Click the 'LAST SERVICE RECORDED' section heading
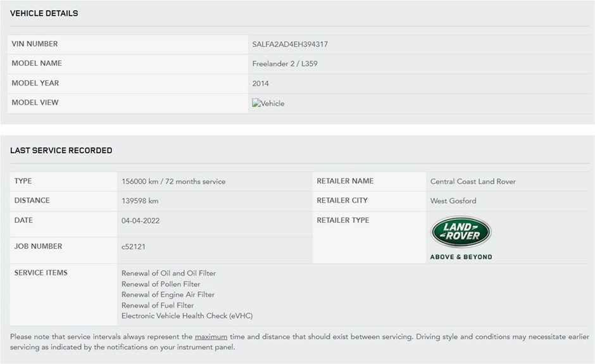 click(61, 151)
